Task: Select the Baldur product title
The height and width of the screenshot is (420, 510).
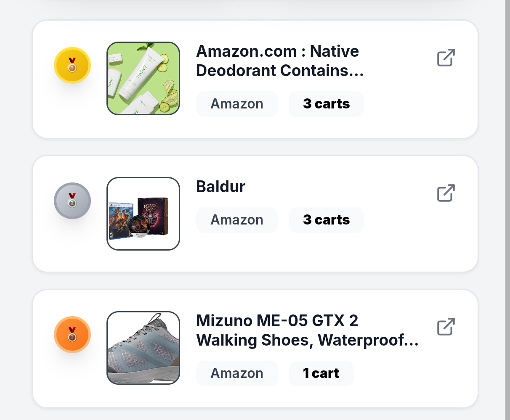Action: (220, 186)
